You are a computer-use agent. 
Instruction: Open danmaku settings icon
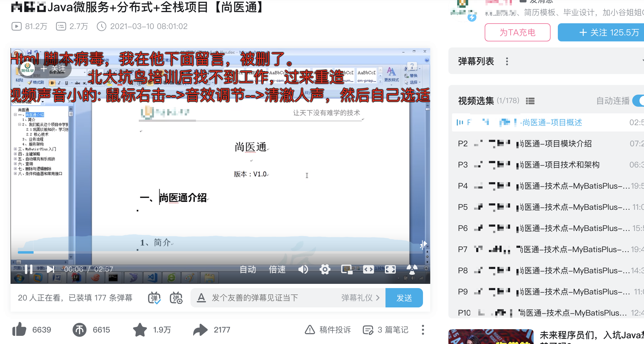(176, 298)
